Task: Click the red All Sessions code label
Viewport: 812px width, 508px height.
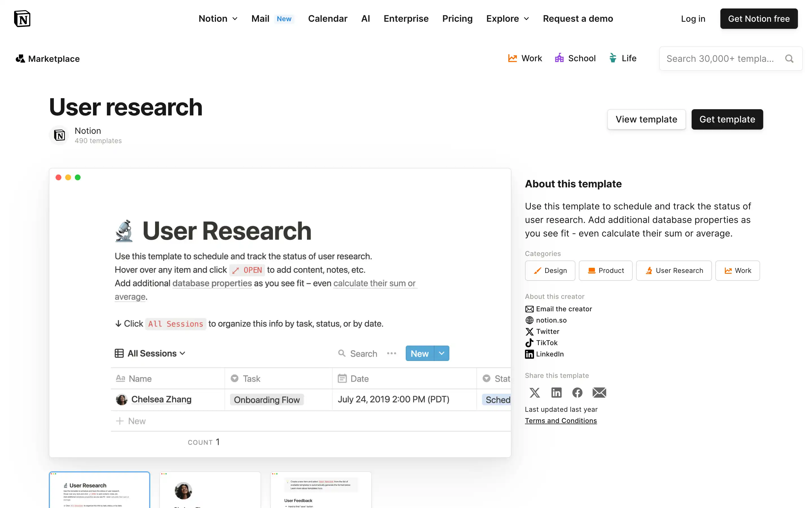Action: 175,324
